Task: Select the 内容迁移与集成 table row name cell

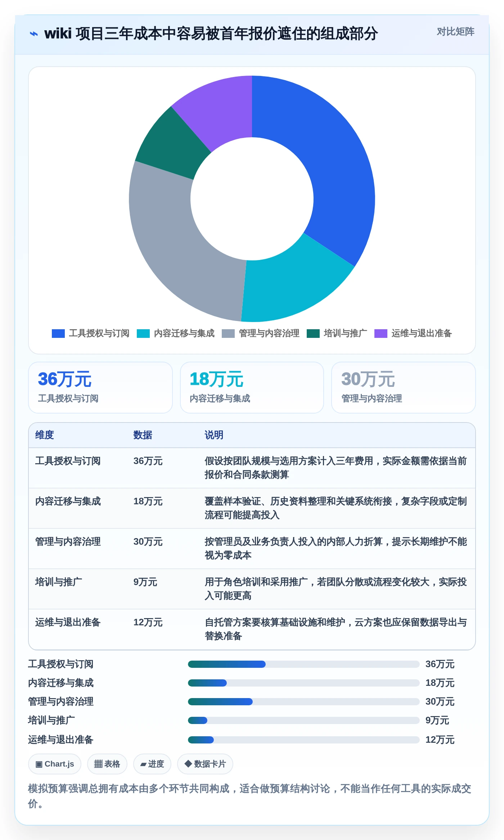Action: 68,501
